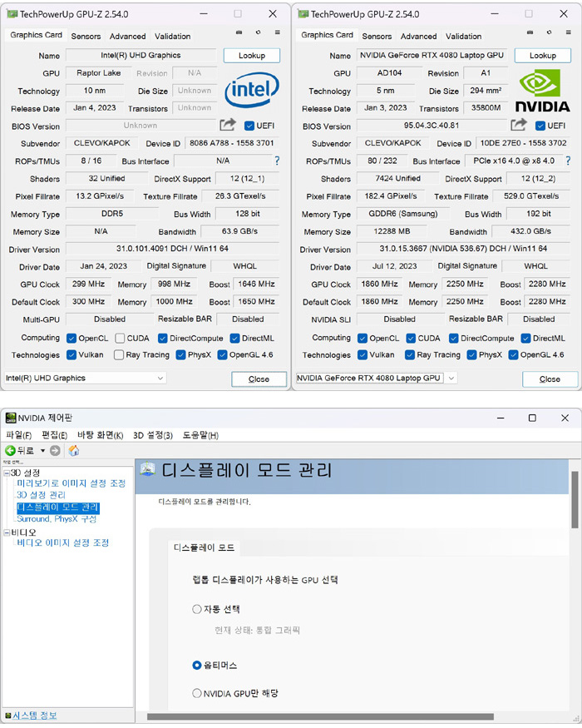
Task: Open Surround, PhysX 구성 tree item
Action: pos(57,519)
